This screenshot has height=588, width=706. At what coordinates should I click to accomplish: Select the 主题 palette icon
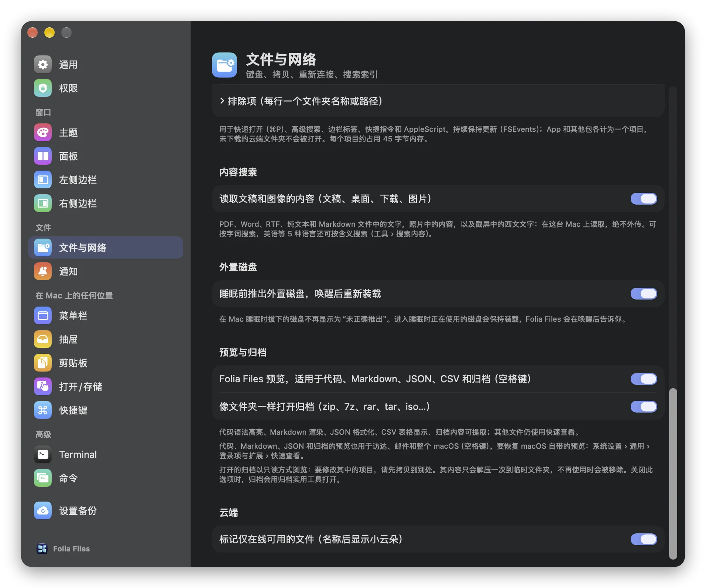tap(43, 133)
